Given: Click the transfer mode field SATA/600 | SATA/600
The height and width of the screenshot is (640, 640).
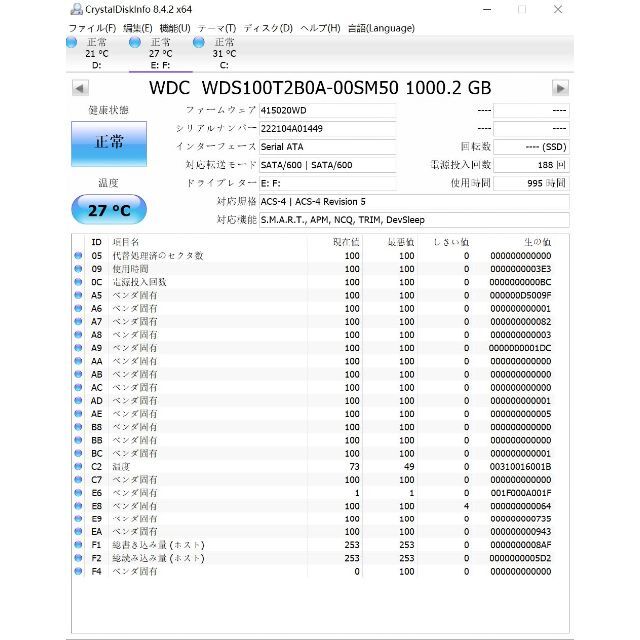Looking at the screenshot, I should pyautogui.click(x=327, y=165).
